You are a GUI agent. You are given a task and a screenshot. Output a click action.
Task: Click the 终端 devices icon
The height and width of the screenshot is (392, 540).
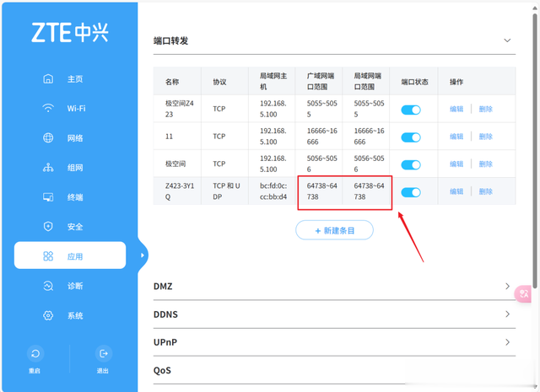click(48, 197)
